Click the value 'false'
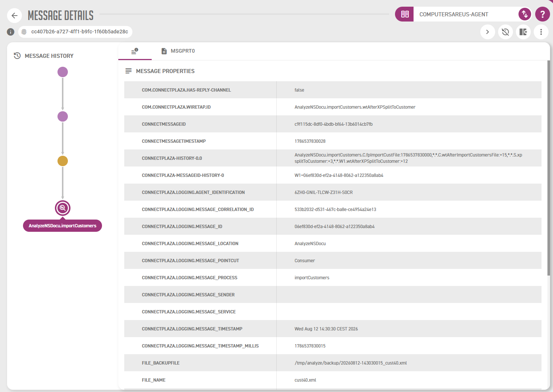Viewport: 553px width, 392px height. (299, 90)
